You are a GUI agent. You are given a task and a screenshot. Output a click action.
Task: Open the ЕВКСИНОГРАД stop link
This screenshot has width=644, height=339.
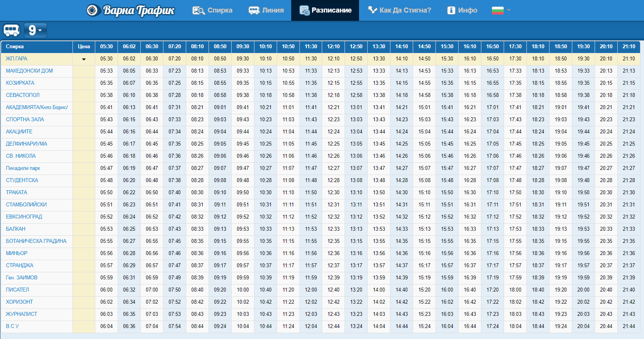(24, 217)
